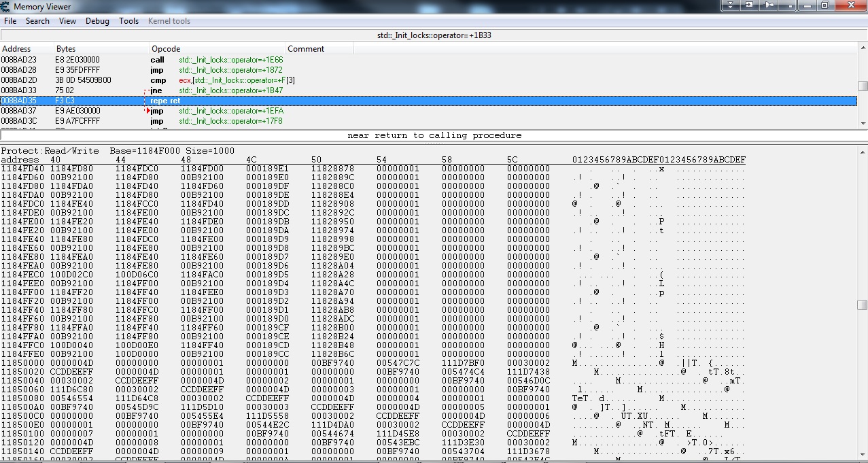Open the Debug menu

[x=97, y=21]
